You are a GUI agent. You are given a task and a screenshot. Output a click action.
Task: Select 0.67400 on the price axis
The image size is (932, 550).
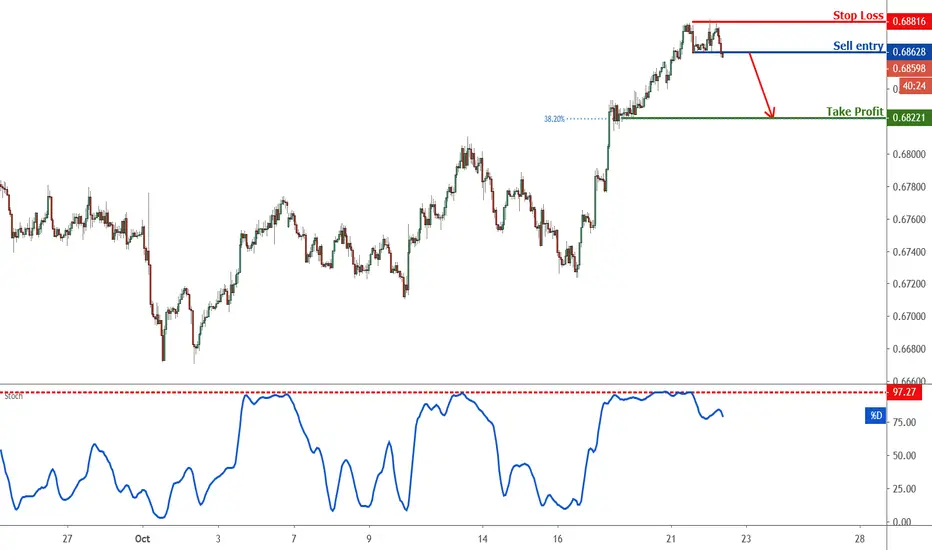tap(909, 252)
